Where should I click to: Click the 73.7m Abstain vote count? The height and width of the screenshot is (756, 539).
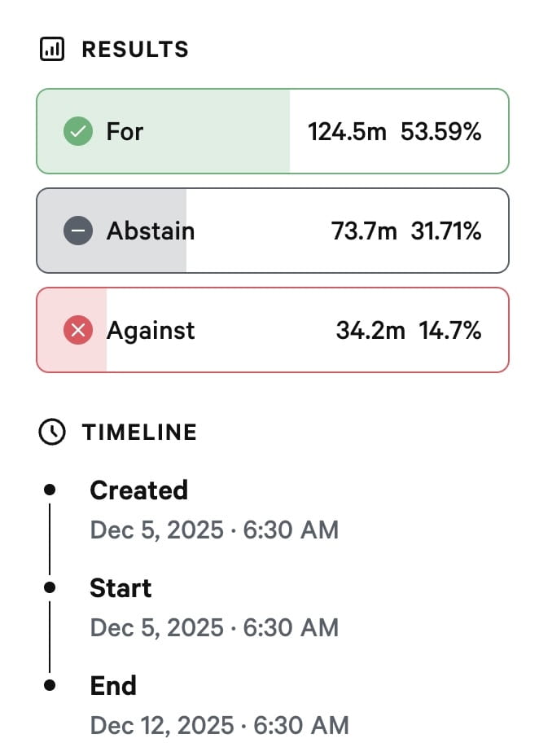(x=364, y=231)
